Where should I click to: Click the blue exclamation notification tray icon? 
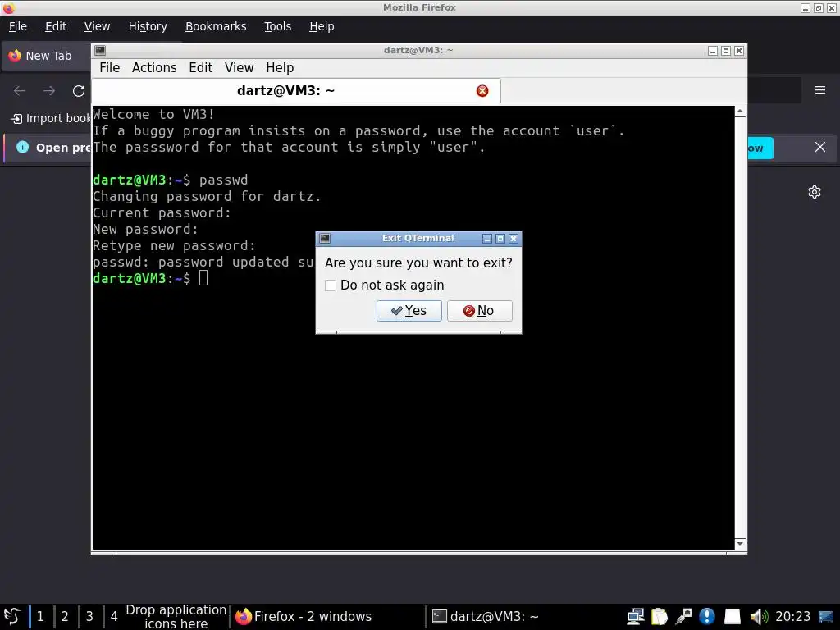(x=707, y=617)
